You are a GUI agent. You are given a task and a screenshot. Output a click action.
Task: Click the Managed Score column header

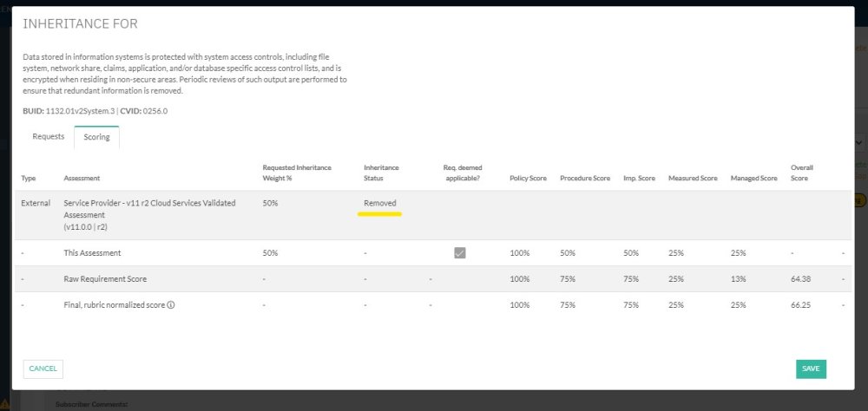tap(753, 179)
